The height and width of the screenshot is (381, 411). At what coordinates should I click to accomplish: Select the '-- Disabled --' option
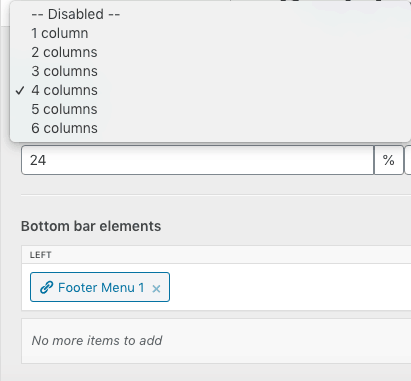click(76, 14)
